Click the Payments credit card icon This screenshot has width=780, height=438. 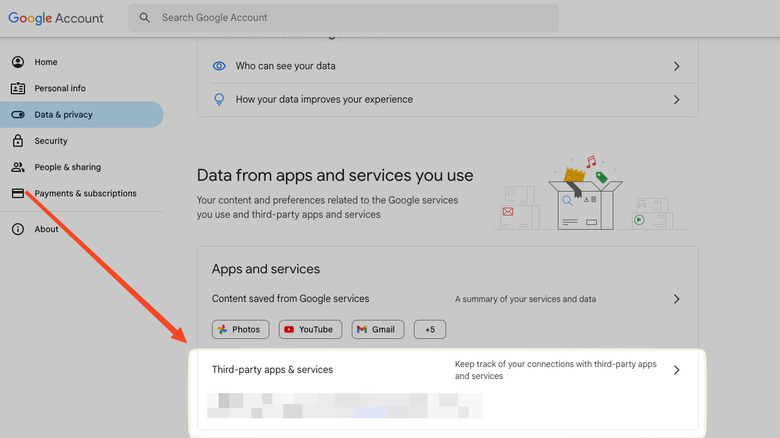pos(18,193)
